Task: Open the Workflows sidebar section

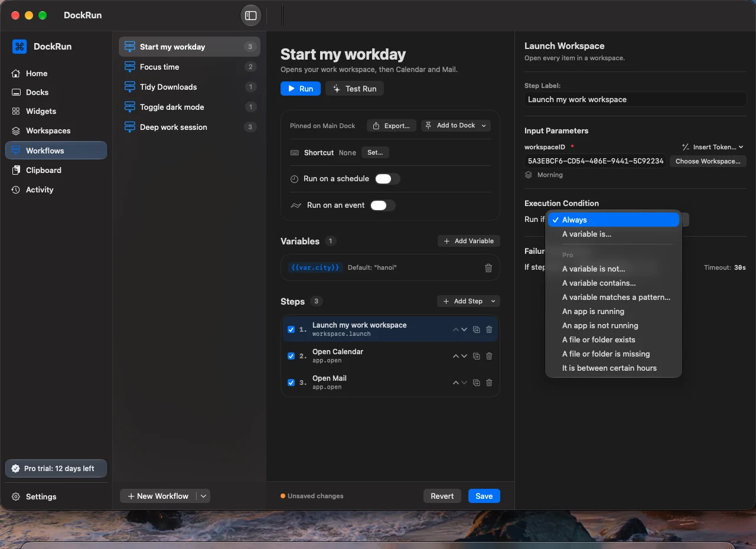Action: 56,151
